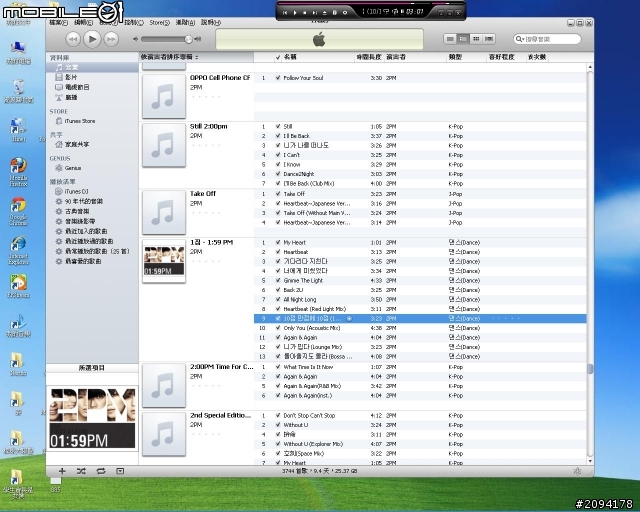This screenshot has height=512, width=640.
Task: Click gear icon of 最近加入的歌曲 playlist
Action: click(x=59, y=231)
